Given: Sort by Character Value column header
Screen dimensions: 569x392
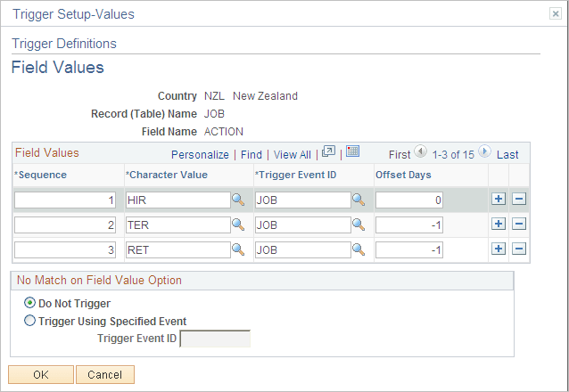Looking at the screenshot, I should 167,175.
